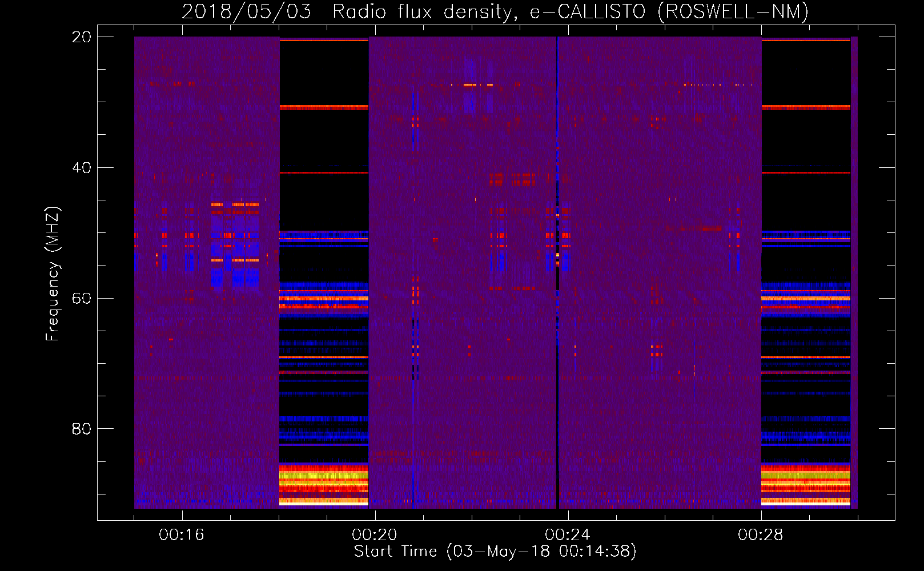Screen dimensions: 924x571
Task: Click the '00:24' time tick label
Action: pyautogui.click(x=568, y=534)
